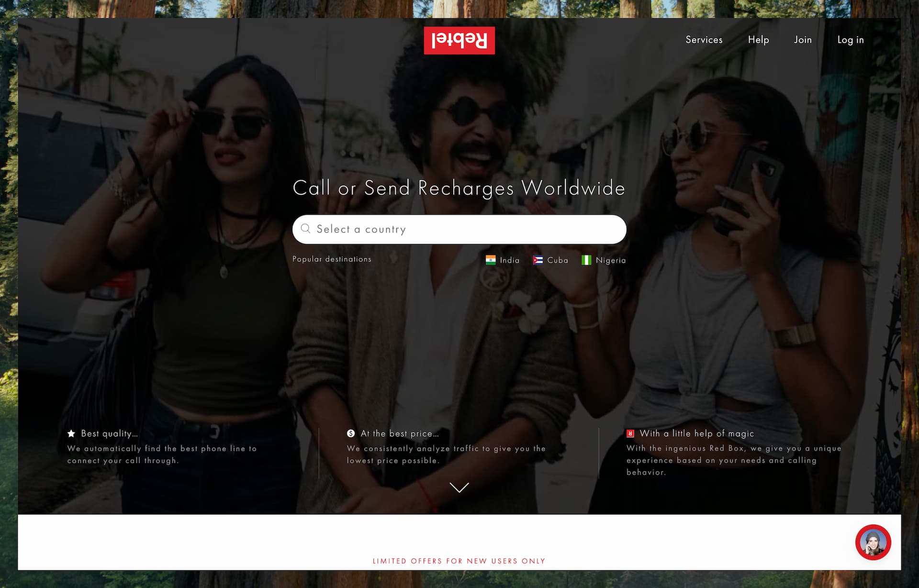Click "LIMITED OFFERS FOR NEW USERS ONLY" text
This screenshot has height=588, width=919.
[459, 561]
